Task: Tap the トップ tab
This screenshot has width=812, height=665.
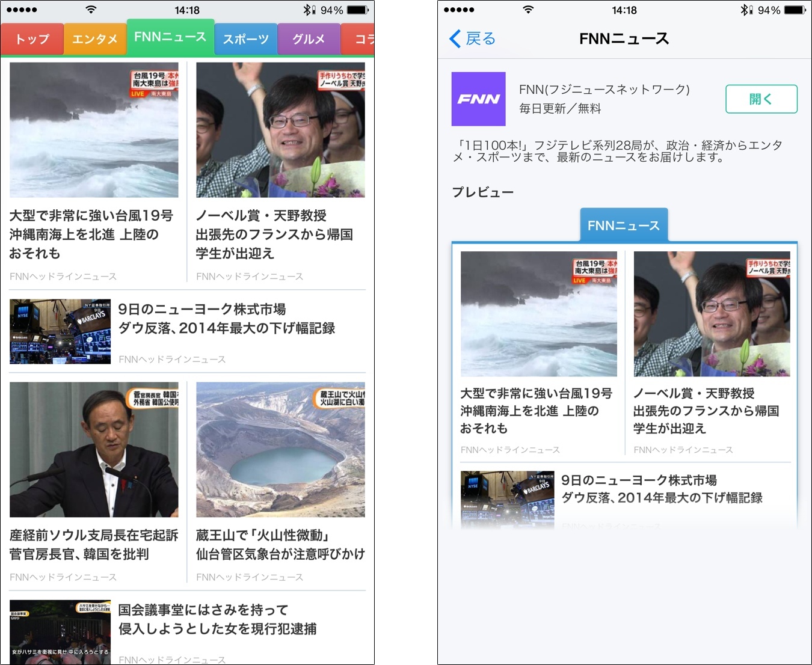Action: [x=32, y=39]
